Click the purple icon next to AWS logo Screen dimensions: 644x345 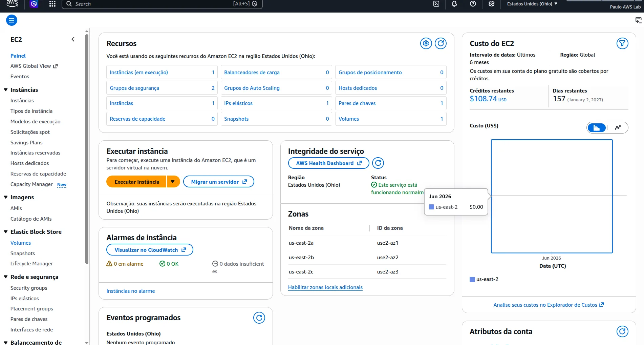point(34,4)
